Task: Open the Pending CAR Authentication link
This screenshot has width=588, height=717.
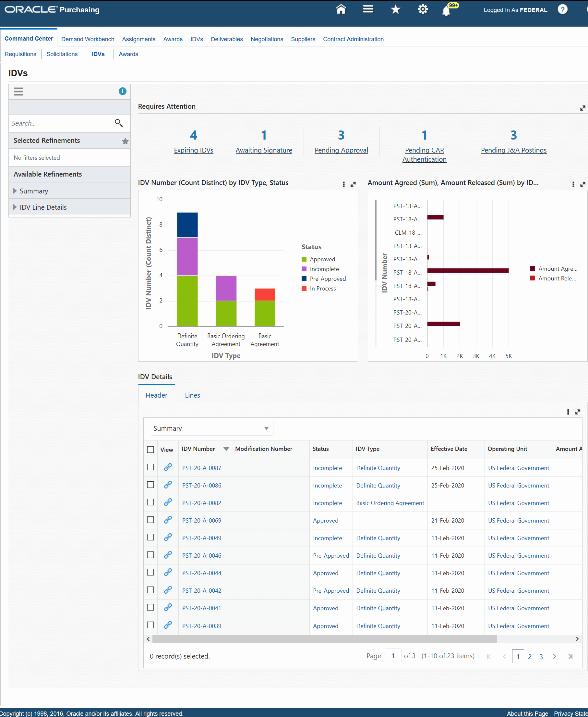Action: [425, 155]
